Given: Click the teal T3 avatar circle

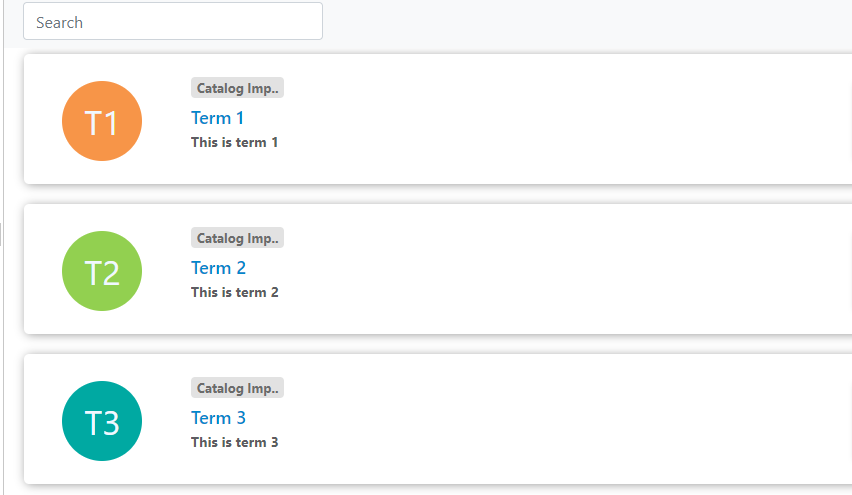Looking at the screenshot, I should (102, 421).
